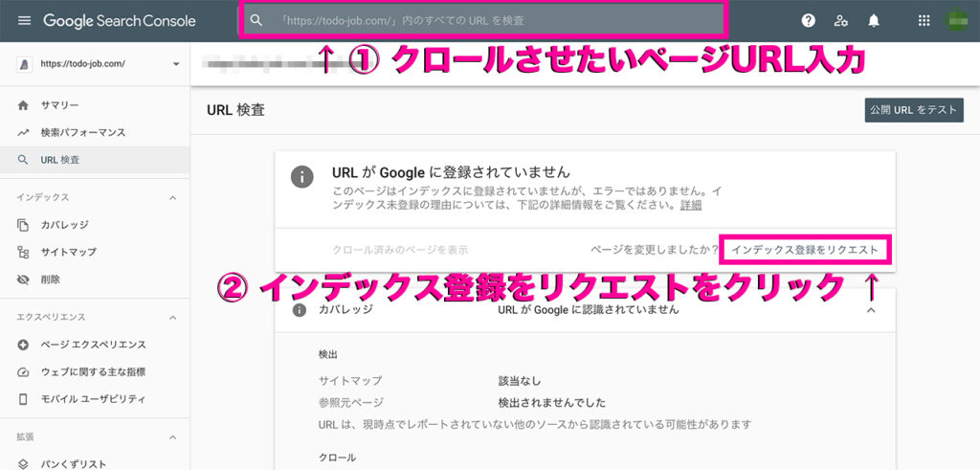Click the crossed-eye icon beside 削除

tap(23, 280)
